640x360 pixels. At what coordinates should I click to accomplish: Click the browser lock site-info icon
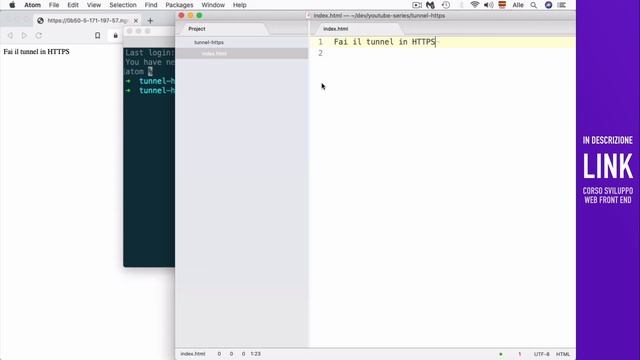(x=116, y=36)
